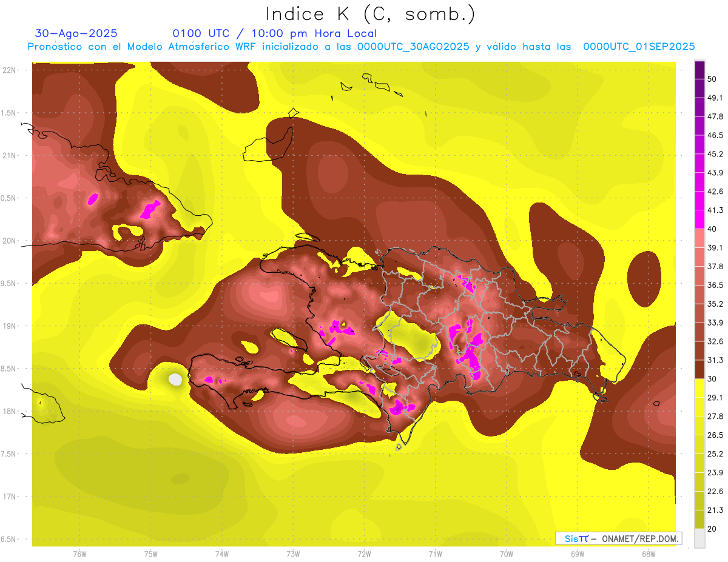Image resolution: width=728 pixels, height=562 pixels.
Task: Click the color bar label '46.5'
Action: (715, 135)
